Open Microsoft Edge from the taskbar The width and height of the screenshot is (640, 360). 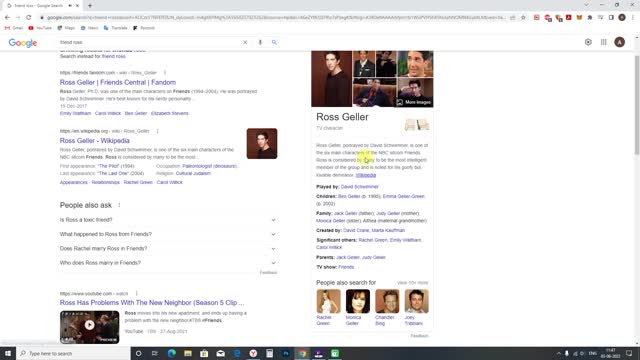pyautogui.click(x=171, y=353)
